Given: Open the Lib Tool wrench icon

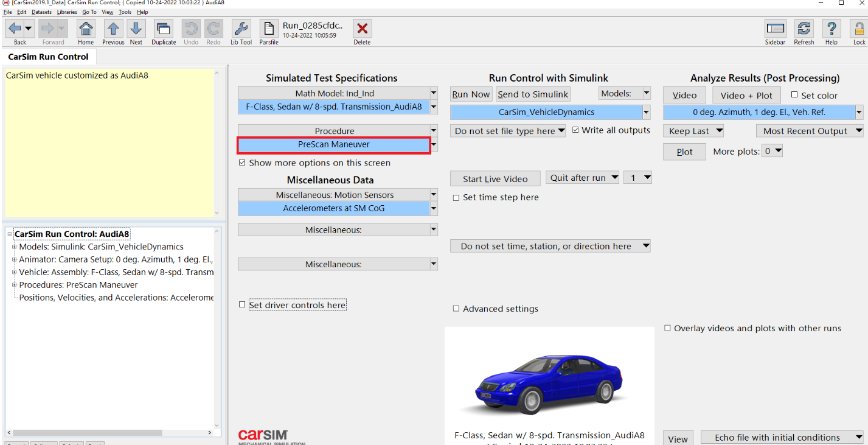Looking at the screenshot, I should pos(241,29).
